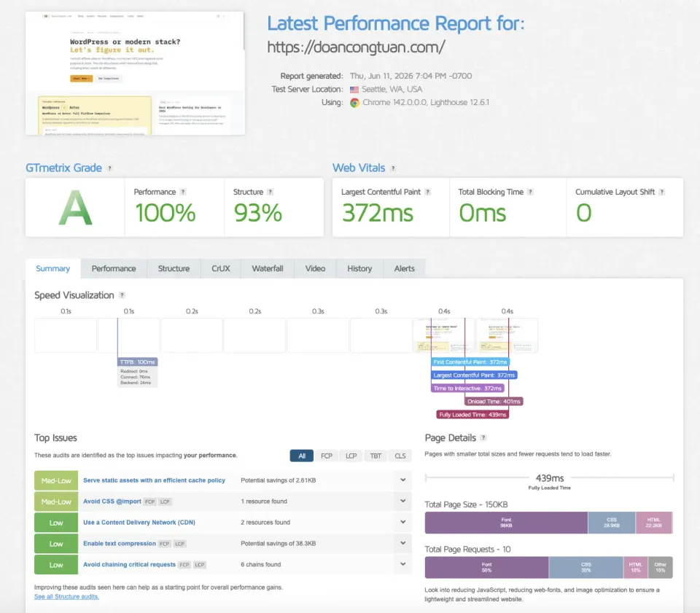Click the 100% Performance score

166,213
